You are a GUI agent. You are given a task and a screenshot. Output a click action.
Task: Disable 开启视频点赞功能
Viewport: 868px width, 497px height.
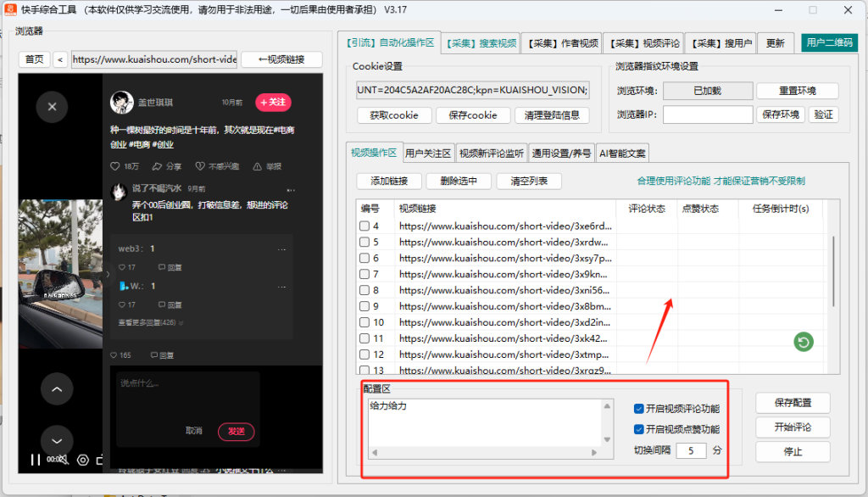pos(639,428)
